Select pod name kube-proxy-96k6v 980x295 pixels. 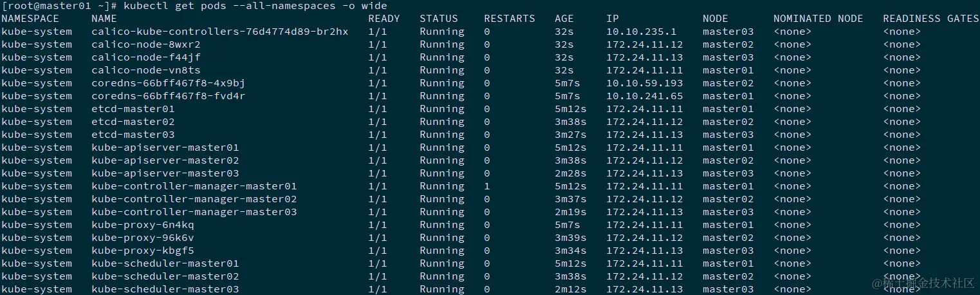(143, 238)
